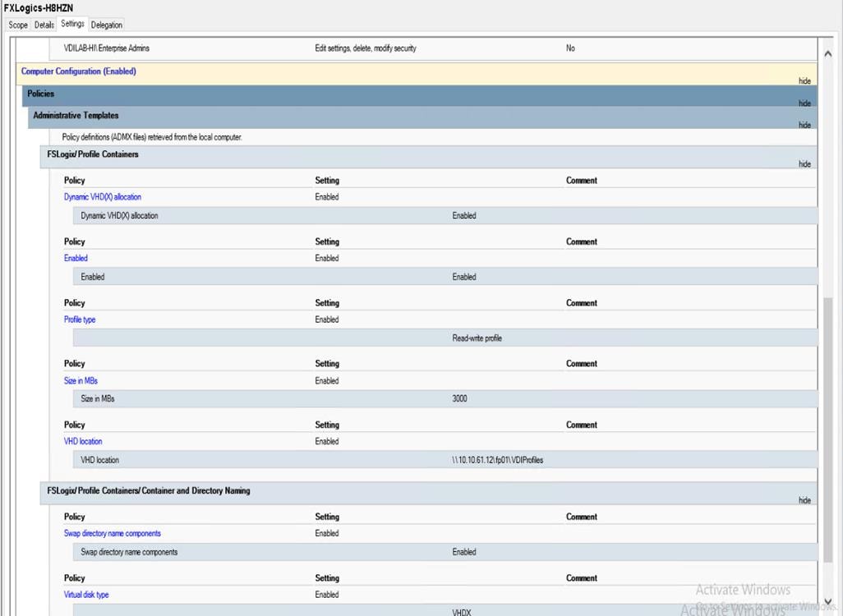Hide the Policies section
The width and height of the screenshot is (843, 616).
coord(804,103)
